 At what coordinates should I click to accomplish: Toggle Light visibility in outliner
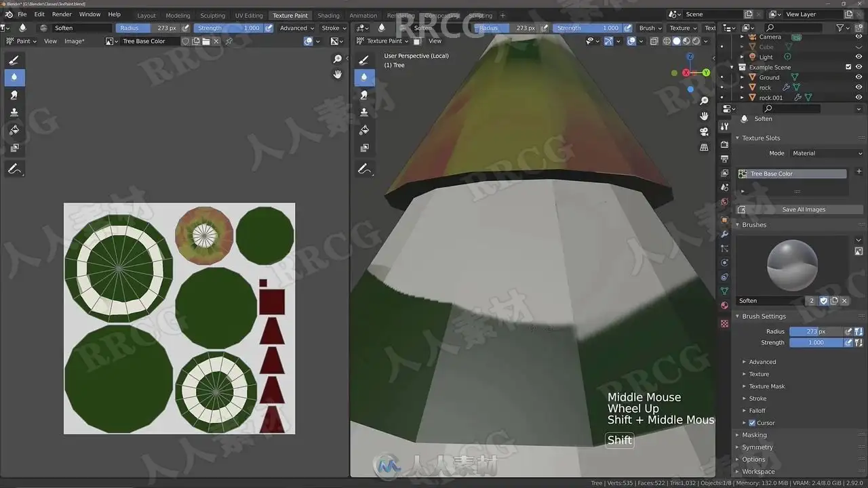859,57
